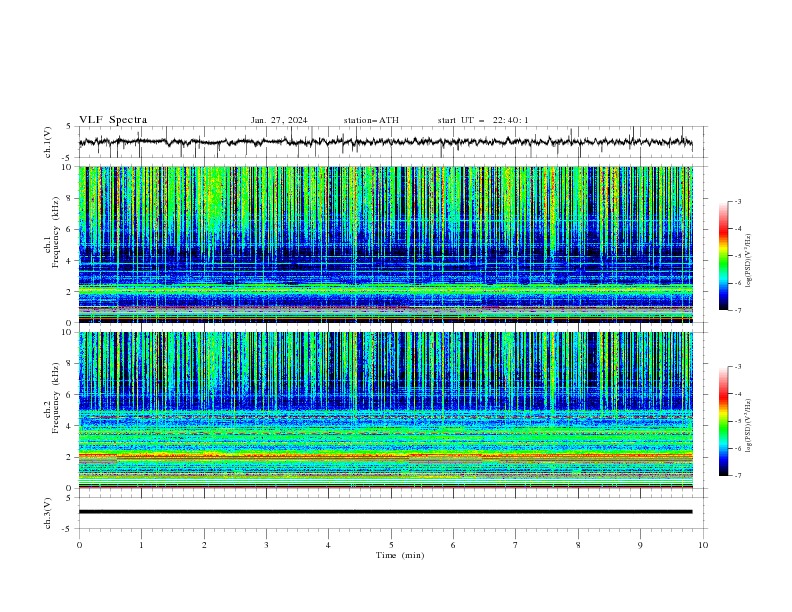
Task: Click the ch.1 colorbar "log(PSD)(V²/Hz)" label
Action: coord(749,261)
